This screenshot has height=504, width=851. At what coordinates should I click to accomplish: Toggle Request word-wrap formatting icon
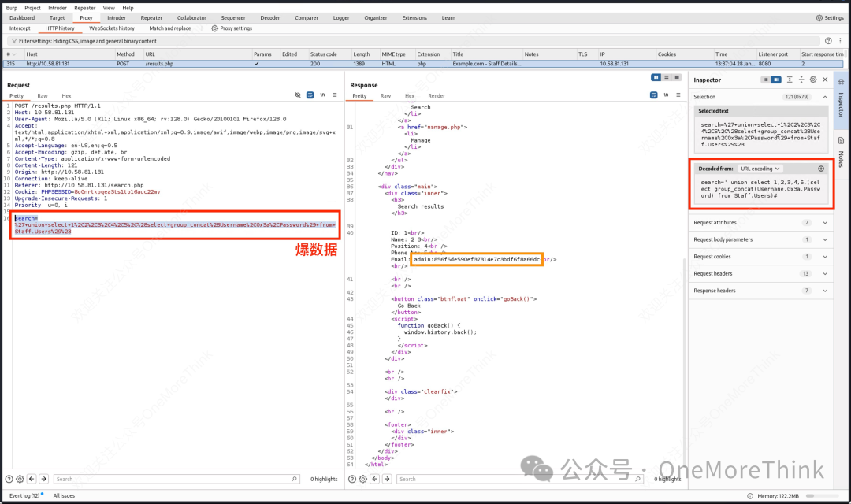[310, 95]
